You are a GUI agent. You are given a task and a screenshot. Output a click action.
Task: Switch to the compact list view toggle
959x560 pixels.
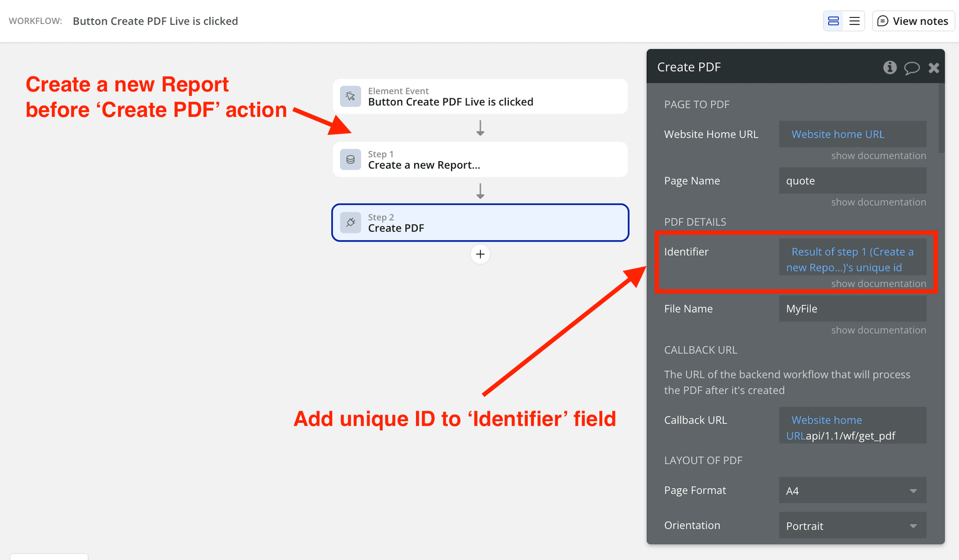[855, 21]
